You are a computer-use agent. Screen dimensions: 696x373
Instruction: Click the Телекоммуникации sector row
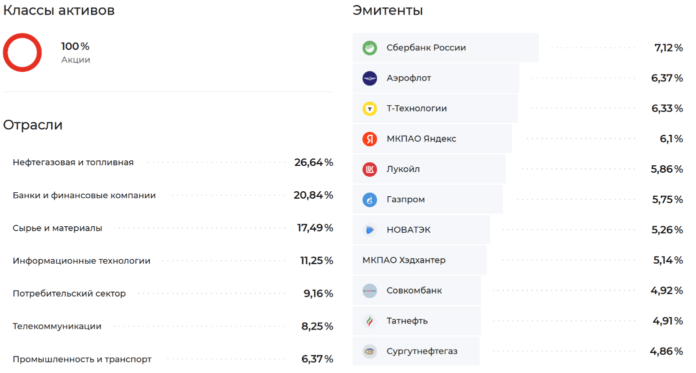point(173,326)
